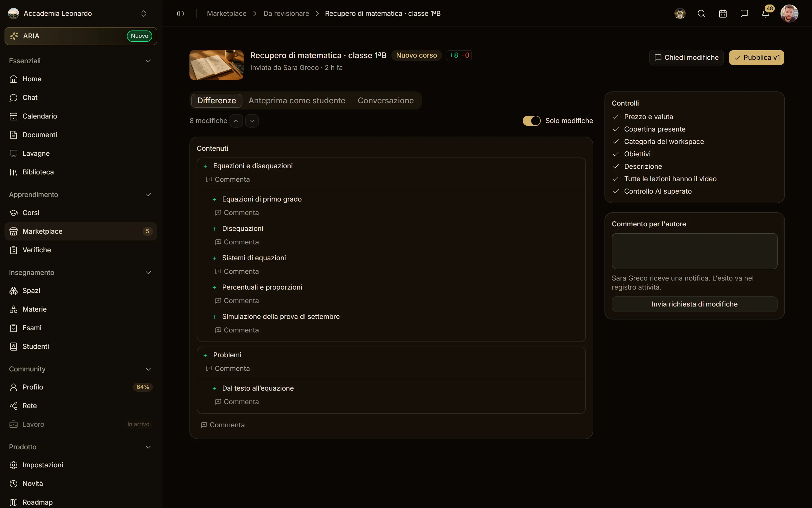
Task: Click the Pubblica v1 button
Action: click(x=757, y=58)
